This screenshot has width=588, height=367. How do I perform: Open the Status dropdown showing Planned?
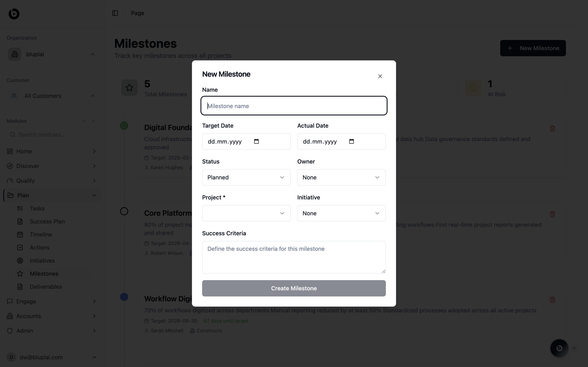tap(246, 177)
